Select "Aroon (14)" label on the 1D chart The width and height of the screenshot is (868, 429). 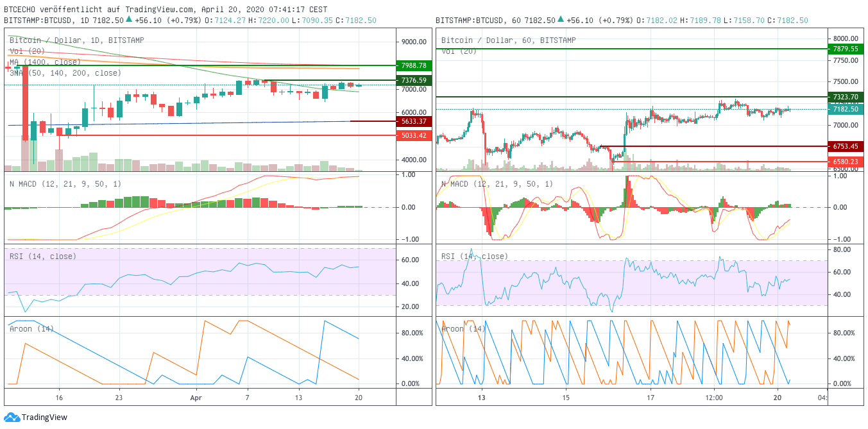31,329
